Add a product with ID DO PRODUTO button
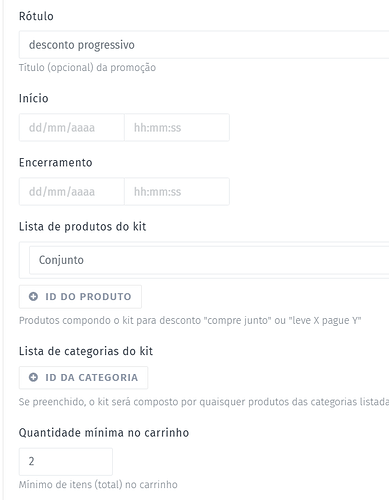This screenshot has height=500, width=389. pos(80,297)
